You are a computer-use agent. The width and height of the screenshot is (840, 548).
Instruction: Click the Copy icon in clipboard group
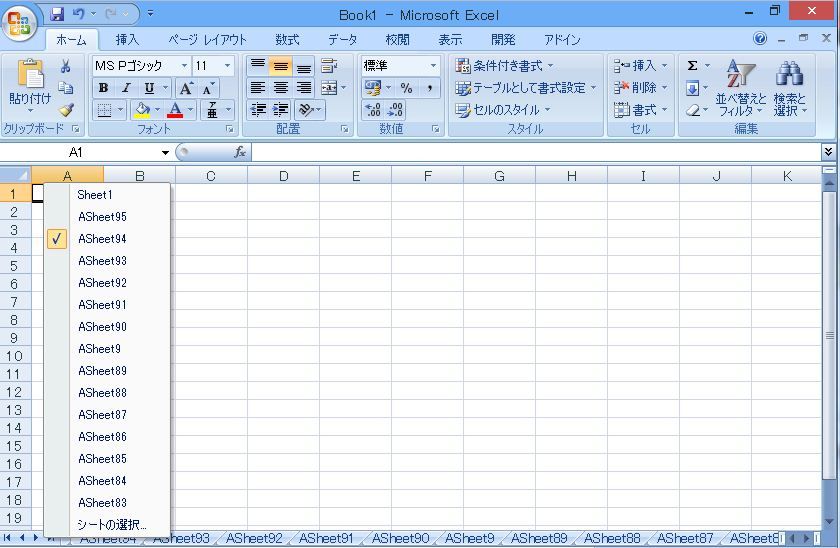click(65, 88)
